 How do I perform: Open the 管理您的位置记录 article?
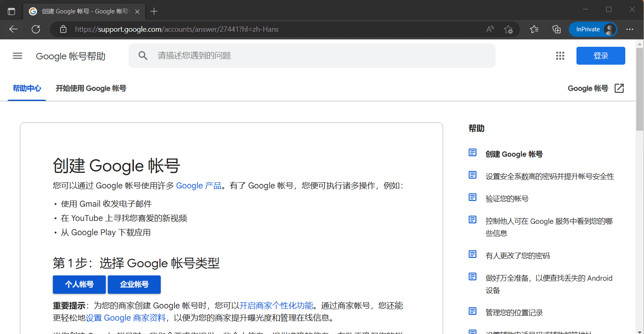(x=514, y=312)
